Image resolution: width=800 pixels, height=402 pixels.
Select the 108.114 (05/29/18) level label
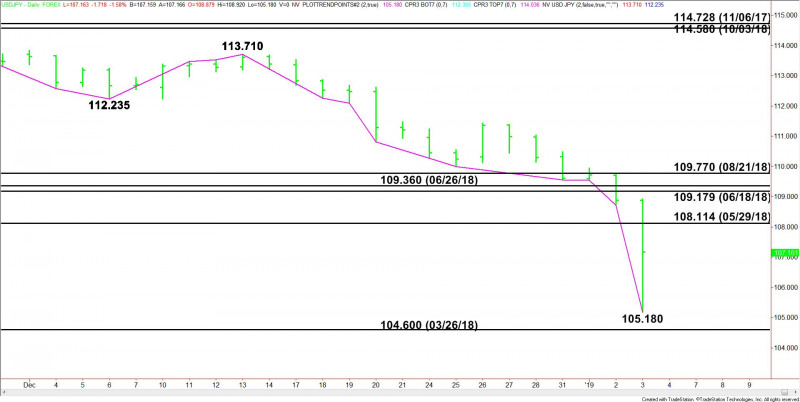coord(721,217)
